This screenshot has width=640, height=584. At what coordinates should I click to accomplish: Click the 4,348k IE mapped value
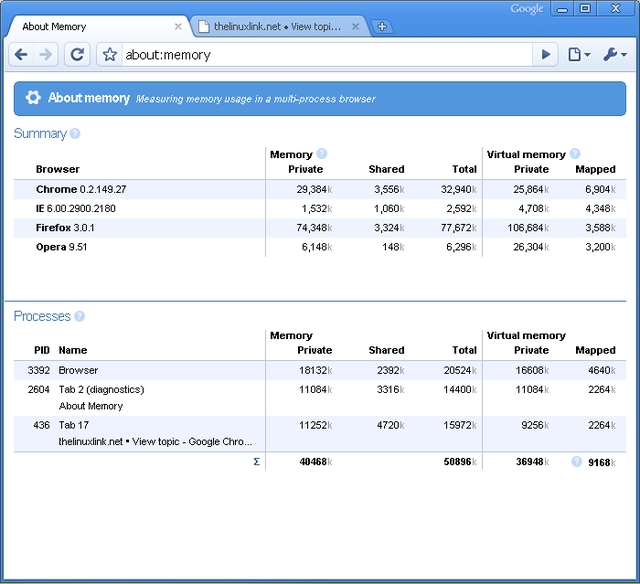pyautogui.click(x=600, y=209)
